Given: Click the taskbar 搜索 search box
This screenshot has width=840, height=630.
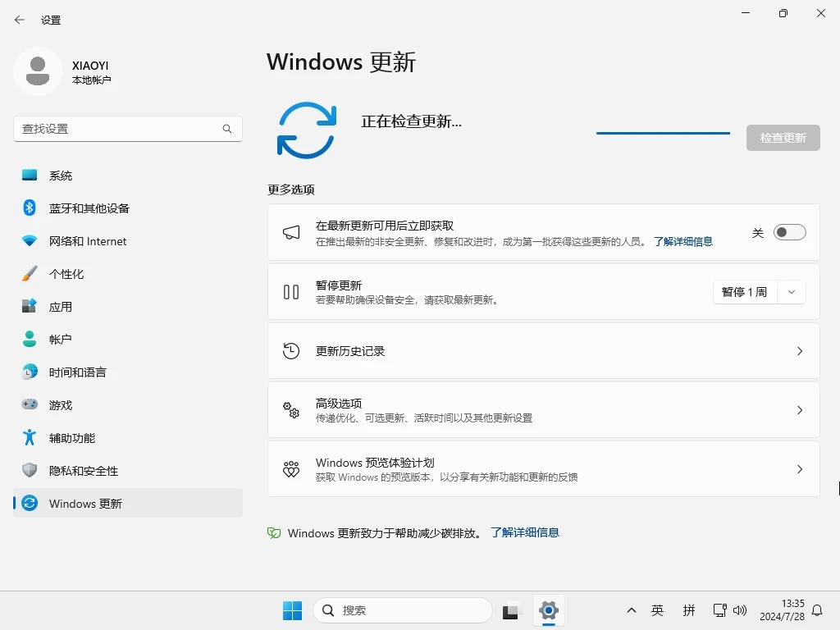Looking at the screenshot, I should [x=402, y=610].
